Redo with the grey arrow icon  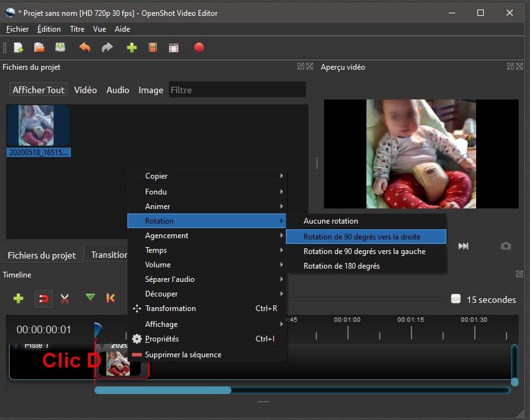click(x=107, y=48)
